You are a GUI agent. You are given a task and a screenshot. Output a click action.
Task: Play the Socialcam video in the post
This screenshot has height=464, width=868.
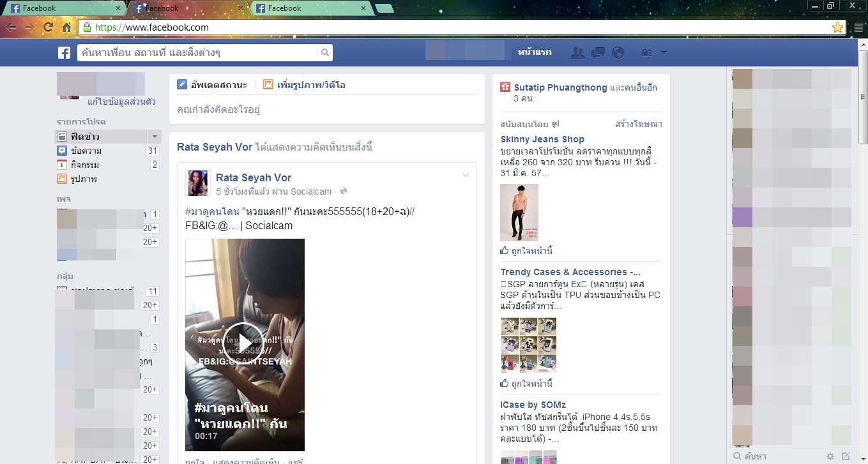(243, 343)
